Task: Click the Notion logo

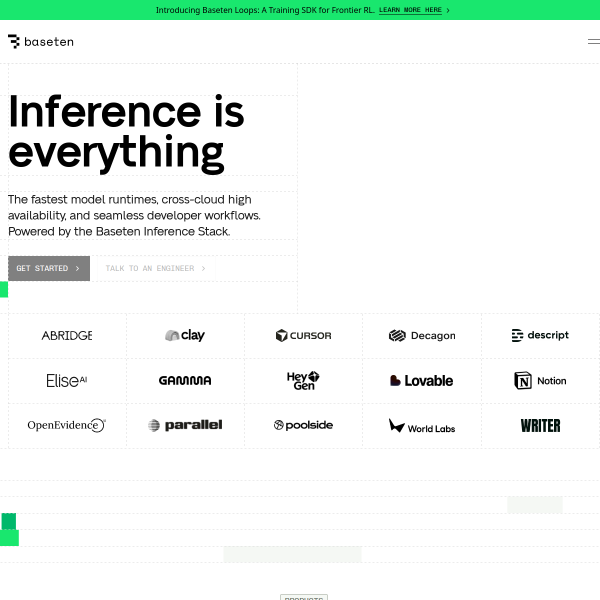Action: click(540, 381)
